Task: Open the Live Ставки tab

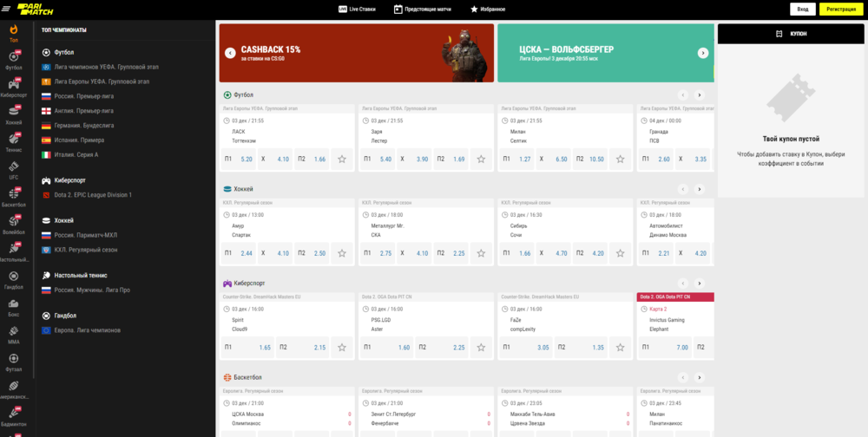Action: (x=356, y=9)
